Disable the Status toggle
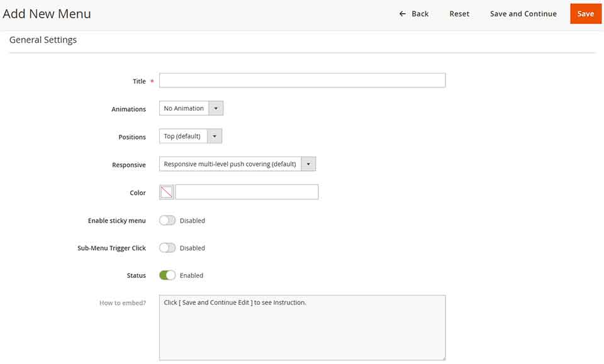Screen dimensions: 604x364 [167, 275]
